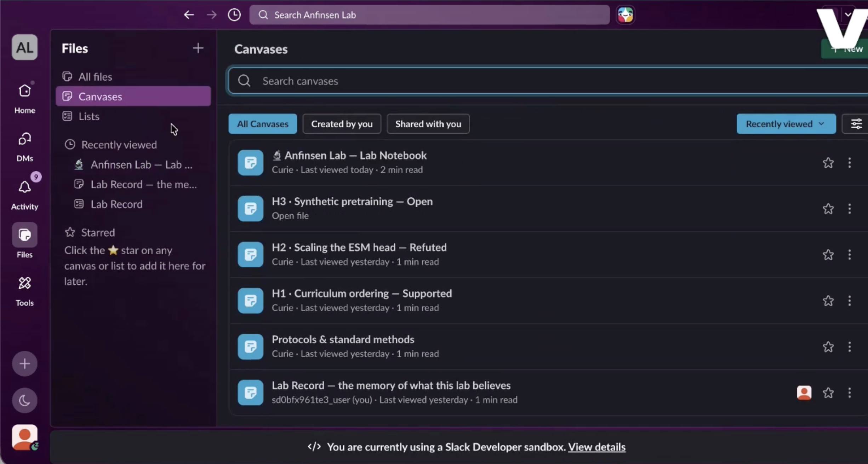868x464 pixels.
Task: Click the Search canvases field
Action: 548,81
